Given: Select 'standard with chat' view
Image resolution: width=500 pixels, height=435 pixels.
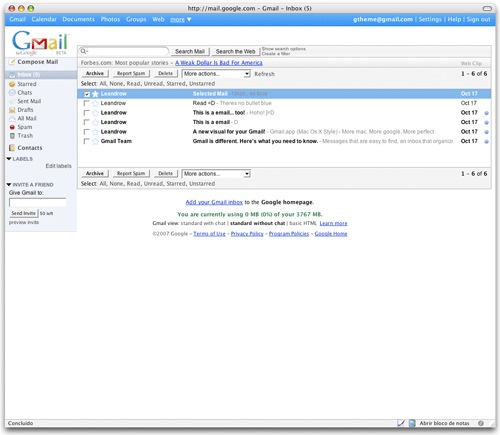Looking at the screenshot, I should click(203, 223).
